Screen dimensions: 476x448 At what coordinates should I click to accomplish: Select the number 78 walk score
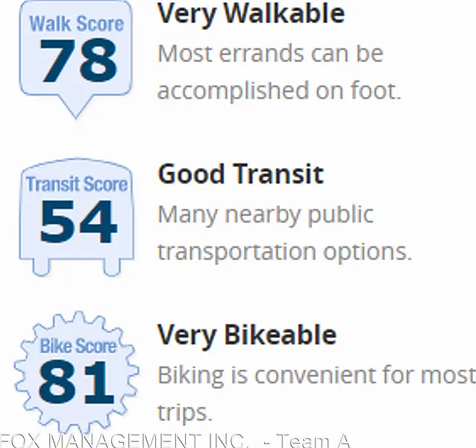click(78, 63)
